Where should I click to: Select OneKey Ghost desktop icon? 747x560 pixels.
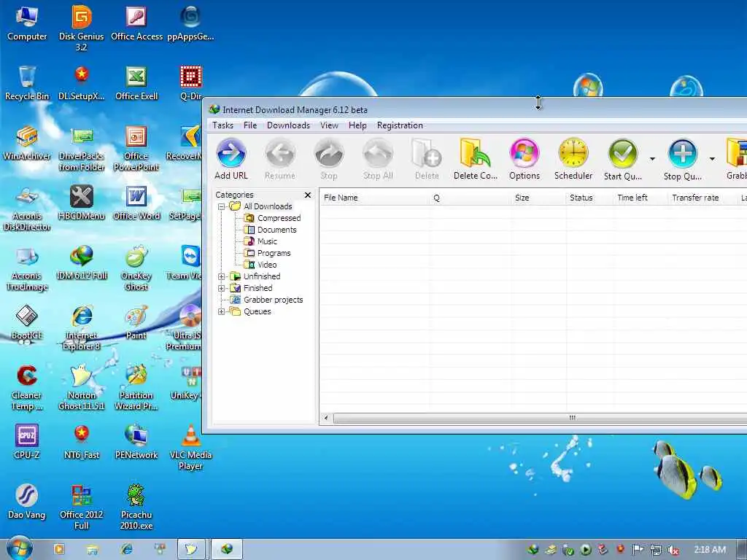click(x=136, y=268)
